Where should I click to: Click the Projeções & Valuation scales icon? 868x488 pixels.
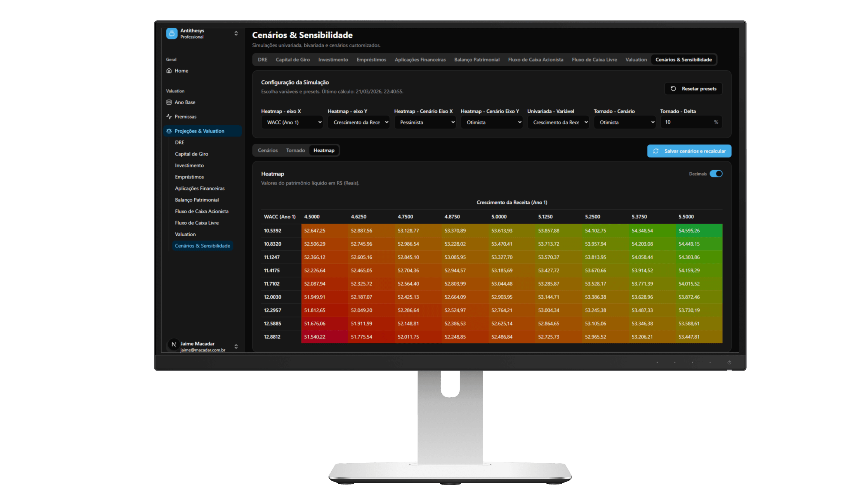pyautogui.click(x=170, y=131)
